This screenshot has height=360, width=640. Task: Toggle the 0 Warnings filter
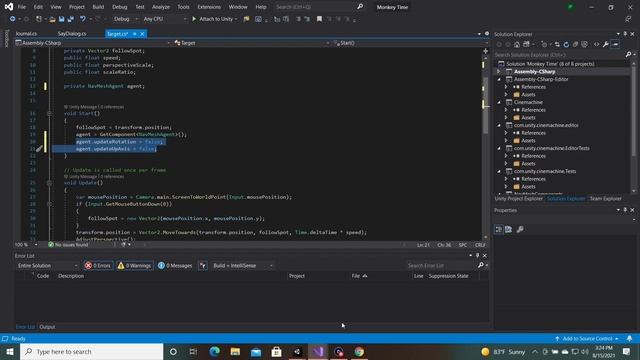coord(135,265)
